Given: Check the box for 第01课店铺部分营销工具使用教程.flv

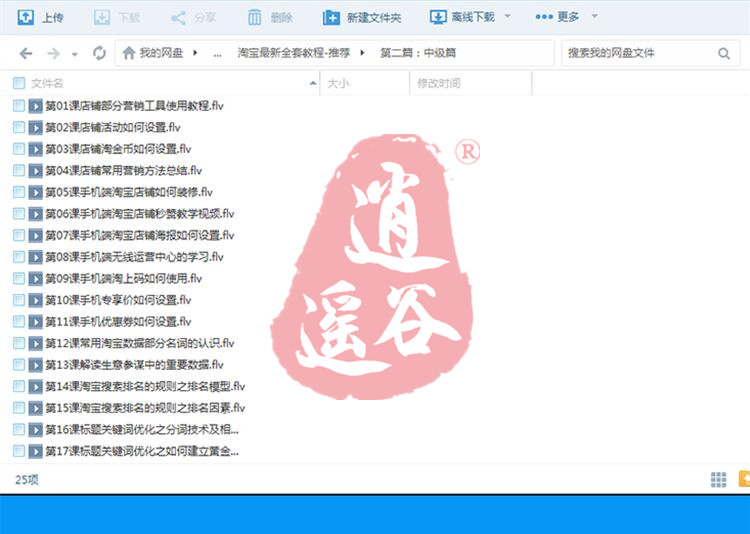Looking at the screenshot, I should click(19, 106).
